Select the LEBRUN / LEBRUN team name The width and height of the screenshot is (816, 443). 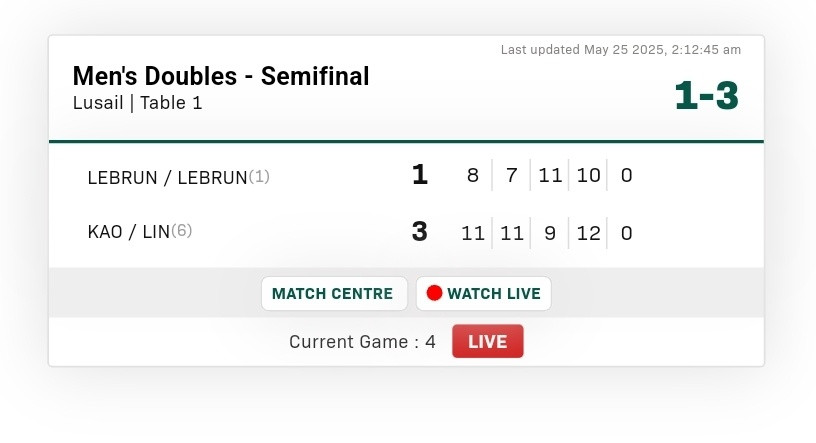[167, 177]
